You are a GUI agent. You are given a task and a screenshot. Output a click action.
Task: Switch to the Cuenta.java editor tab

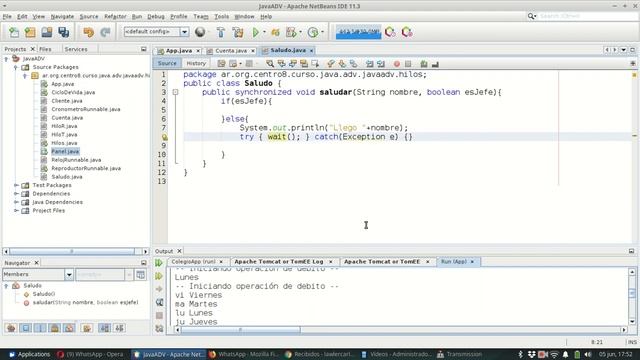pyautogui.click(x=231, y=51)
